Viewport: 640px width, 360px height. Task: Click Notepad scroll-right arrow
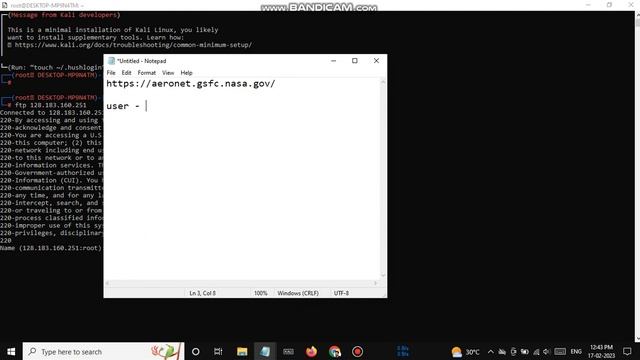point(376,283)
